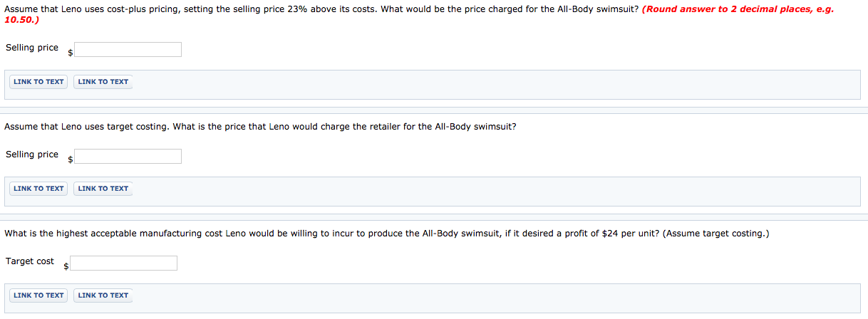Viewport: 868px width, 319px height.
Task: Click the question about price charged to the retailer
Action: (260, 127)
